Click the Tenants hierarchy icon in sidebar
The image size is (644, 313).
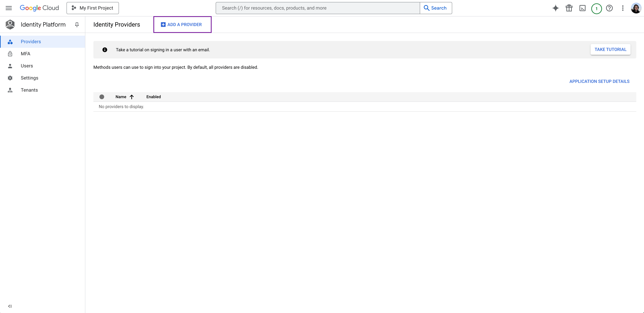coord(10,90)
